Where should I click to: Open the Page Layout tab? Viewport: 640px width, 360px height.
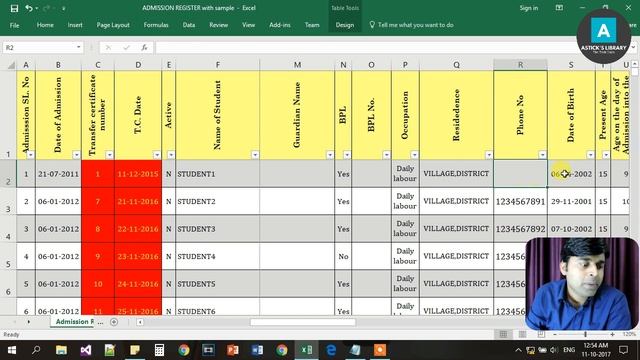click(x=113, y=25)
